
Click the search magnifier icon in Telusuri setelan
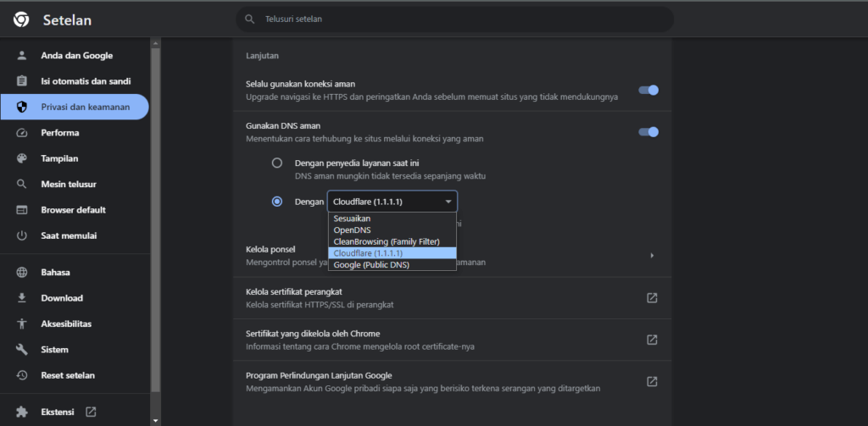tap(250, 19)
